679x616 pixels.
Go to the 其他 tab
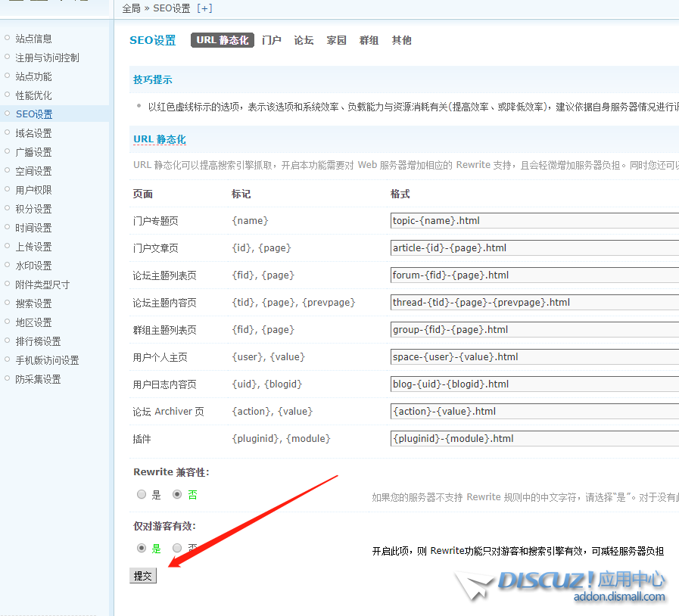pos(402,41)
